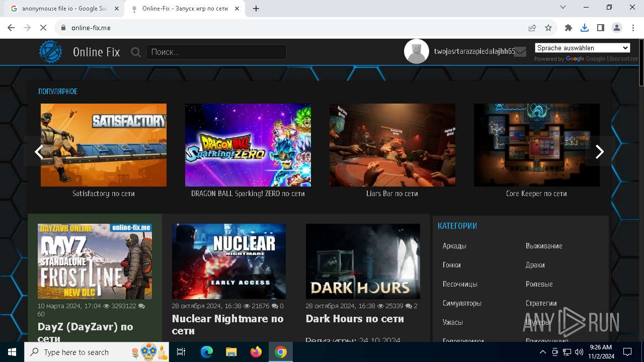Select Ужасы category

[x=453, y=322]
